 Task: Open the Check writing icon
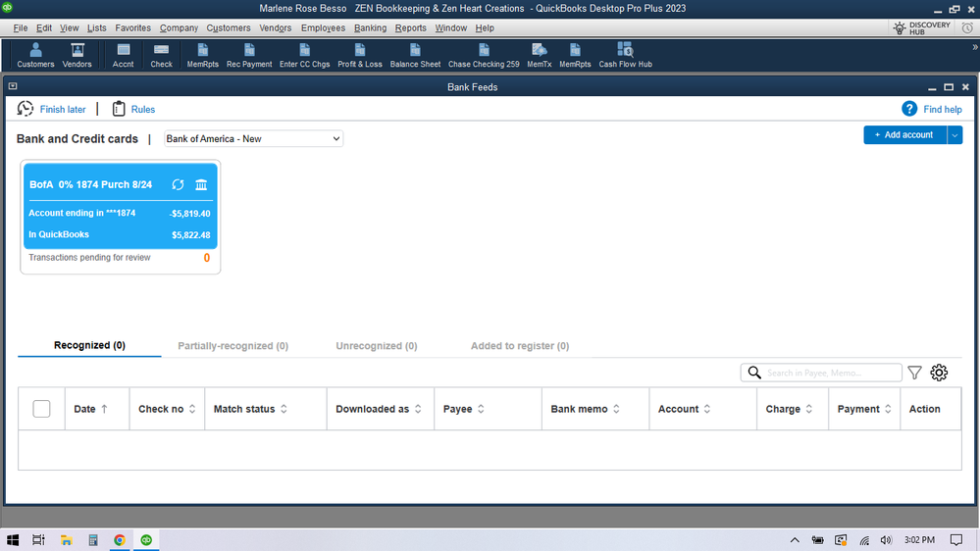pos(161,55)
